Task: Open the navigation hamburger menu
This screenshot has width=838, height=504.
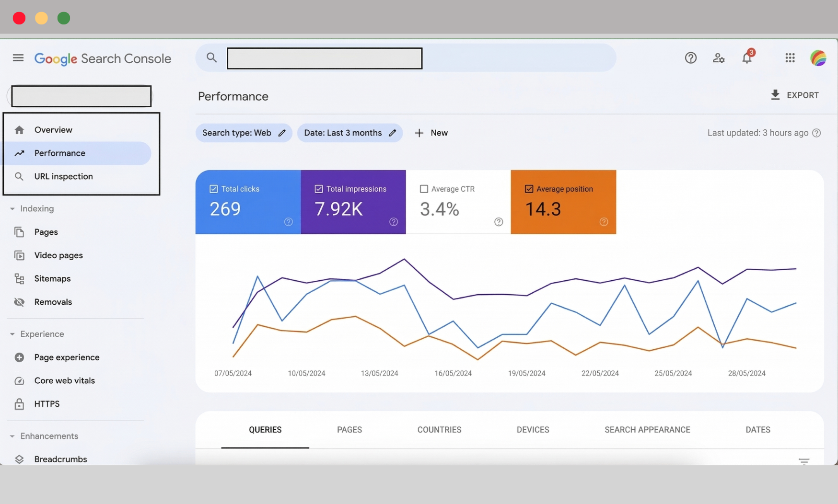Action: 18,57
